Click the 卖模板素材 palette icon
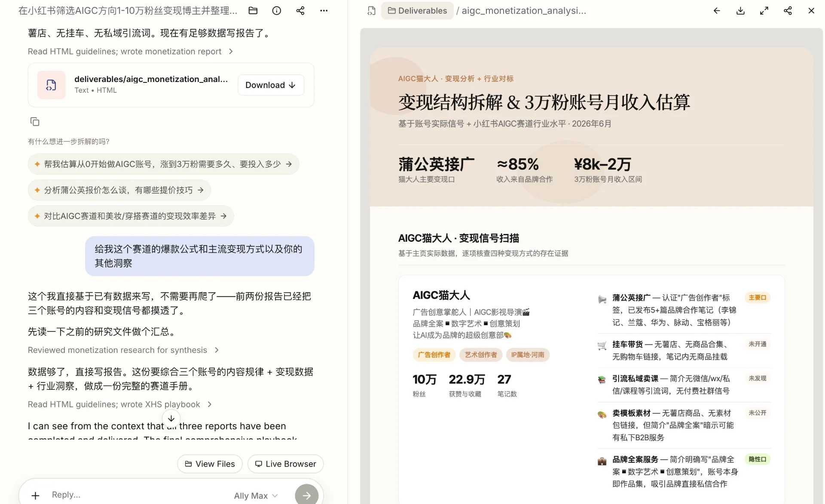 pos(602,414)
